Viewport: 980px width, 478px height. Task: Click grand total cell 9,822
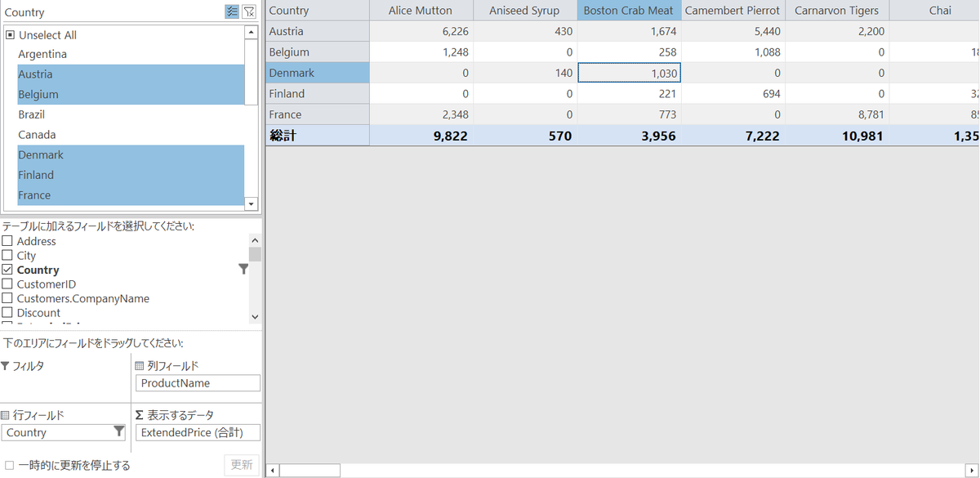click(421, 136)
